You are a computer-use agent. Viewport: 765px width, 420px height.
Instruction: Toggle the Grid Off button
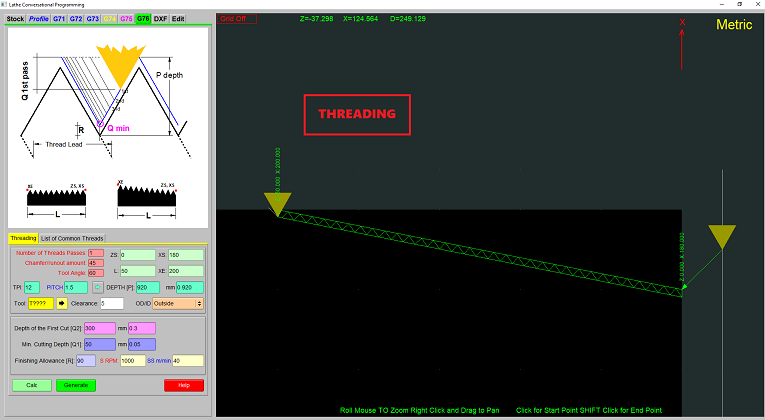(x=238, y=18)
